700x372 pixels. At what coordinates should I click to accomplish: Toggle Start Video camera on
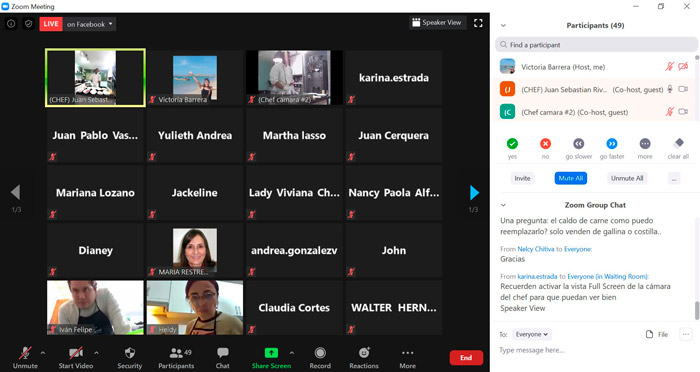(76, 353)
